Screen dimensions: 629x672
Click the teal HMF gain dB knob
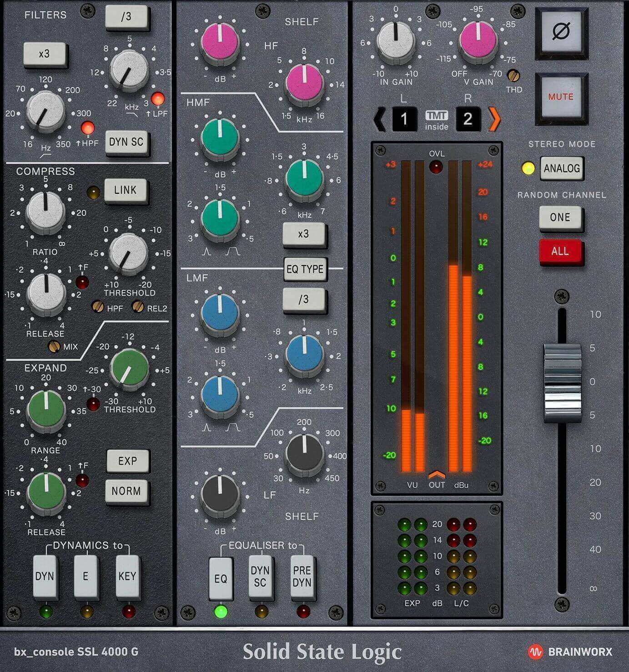(x=220, y=140)
